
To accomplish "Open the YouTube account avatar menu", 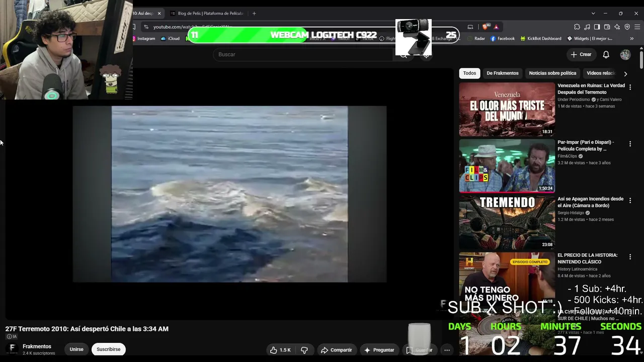I will pyautogui.click(x=625, y=54).
